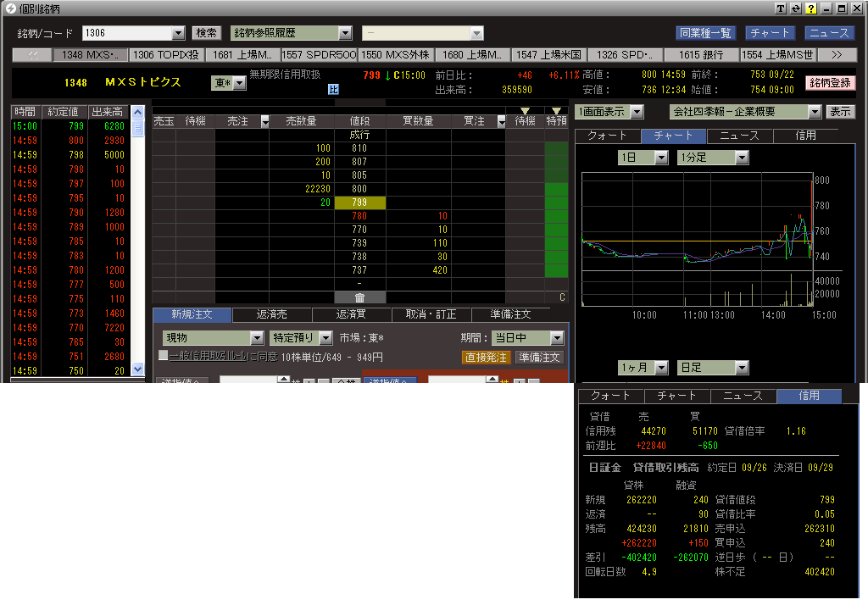Click the C button at order book corner
This screenshot has height=605, width=868.
[561, 297]
